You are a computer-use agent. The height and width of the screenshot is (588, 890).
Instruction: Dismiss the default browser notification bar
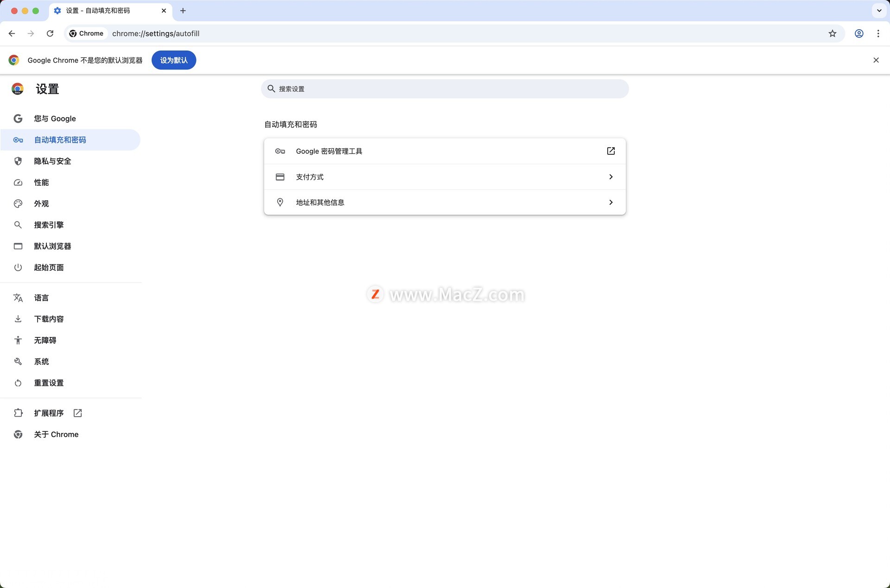[x=876, y=60]
